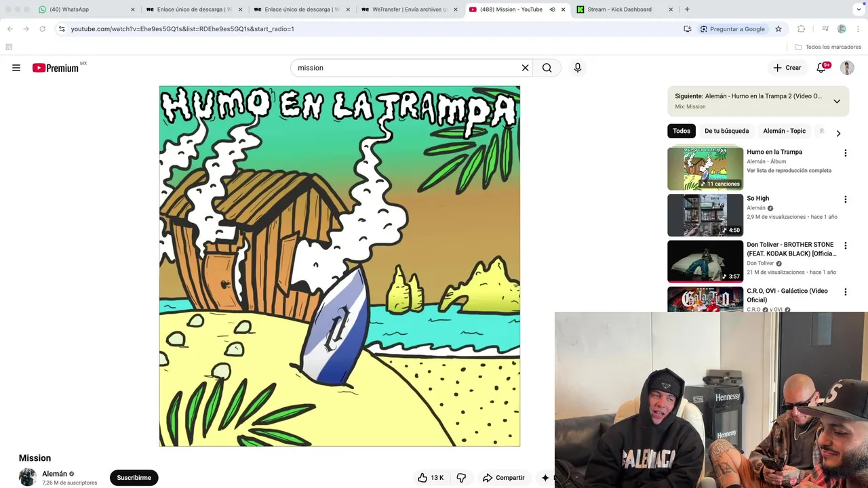Open options for BROTHER STONE video
This screenshot has height=488, width=868.
click(x=845, y=245)
